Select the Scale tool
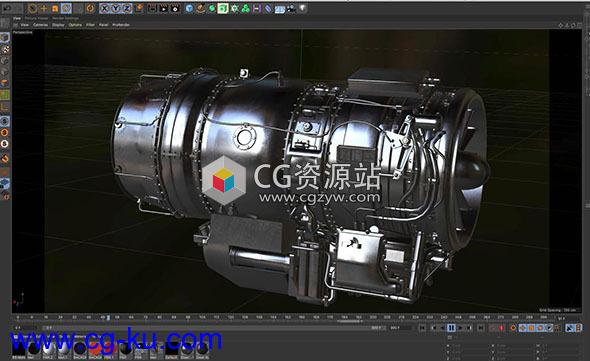 coord(55,8)
